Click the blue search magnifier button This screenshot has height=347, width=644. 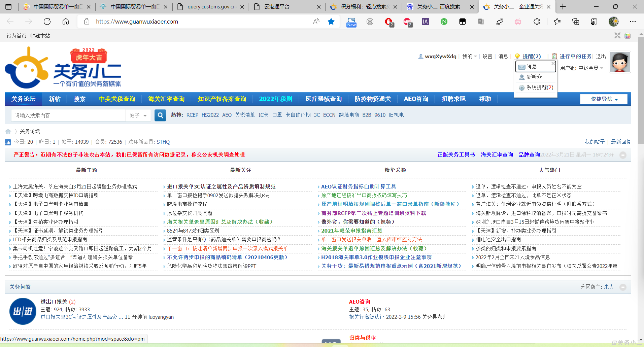[160, 115]
